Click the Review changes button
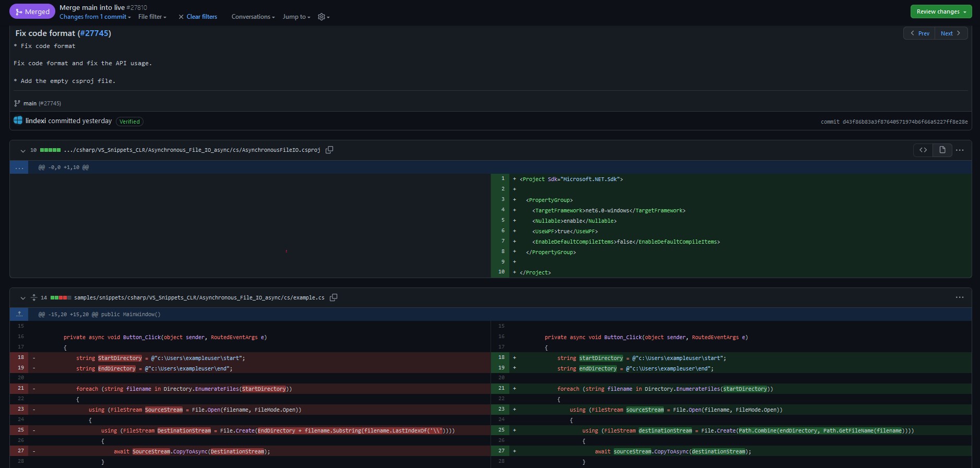Viewport: 980px width, 468px height. tap(941, 11)
